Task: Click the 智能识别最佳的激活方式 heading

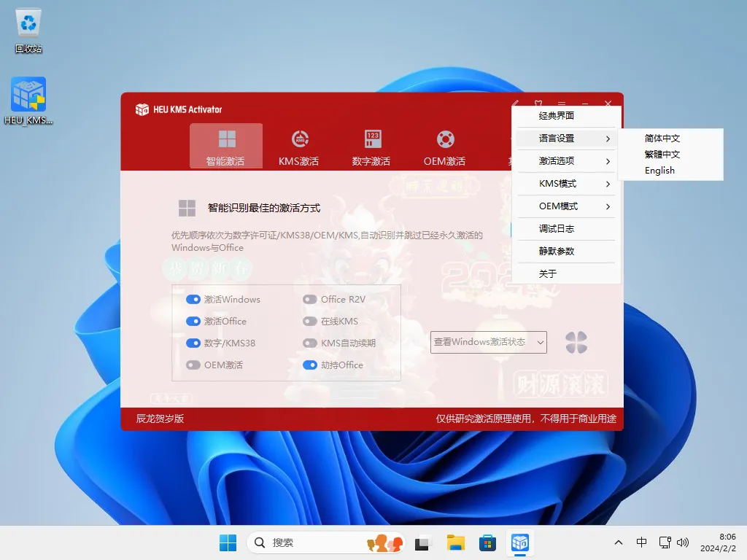Action: pyautogui.click(x=264, y=208)
